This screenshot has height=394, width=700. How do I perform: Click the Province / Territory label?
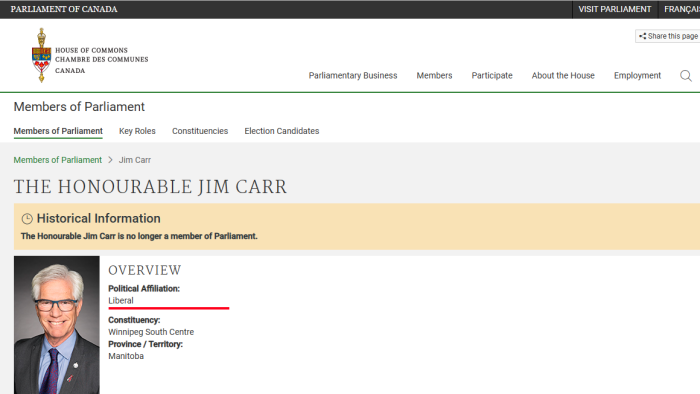click(145, 344)
